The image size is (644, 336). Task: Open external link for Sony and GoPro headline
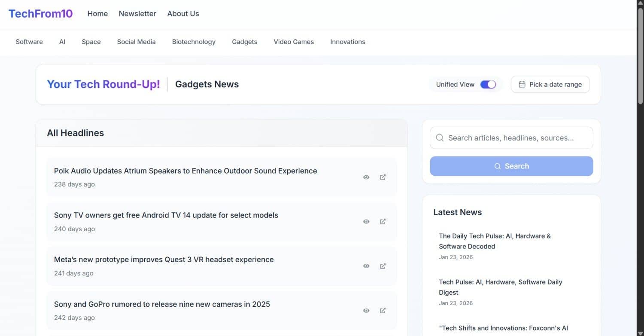(383, 311)
